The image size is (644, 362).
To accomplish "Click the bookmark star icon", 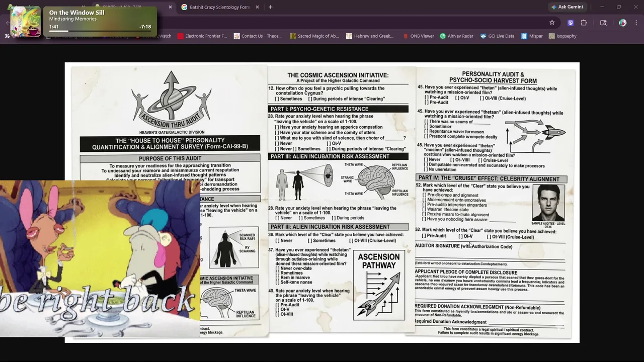I will [x=552, y=23].
